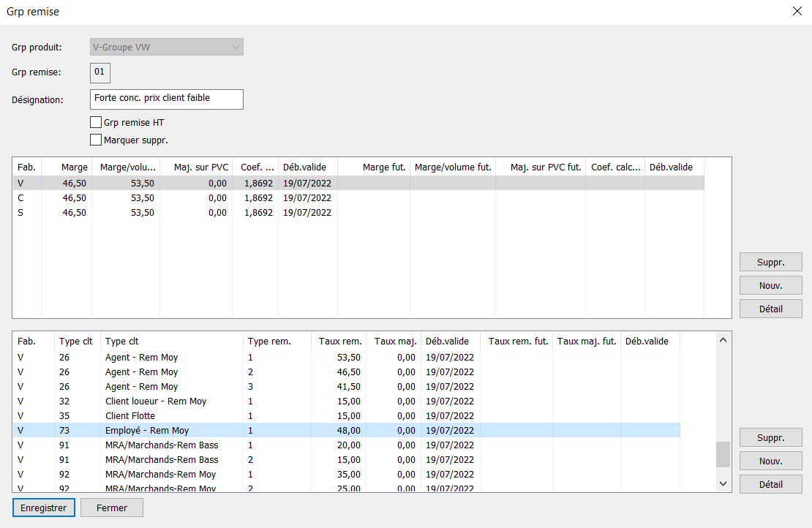Click the scroll-down arrow of the lower table

pyautogui.click(x=723, y=483)
